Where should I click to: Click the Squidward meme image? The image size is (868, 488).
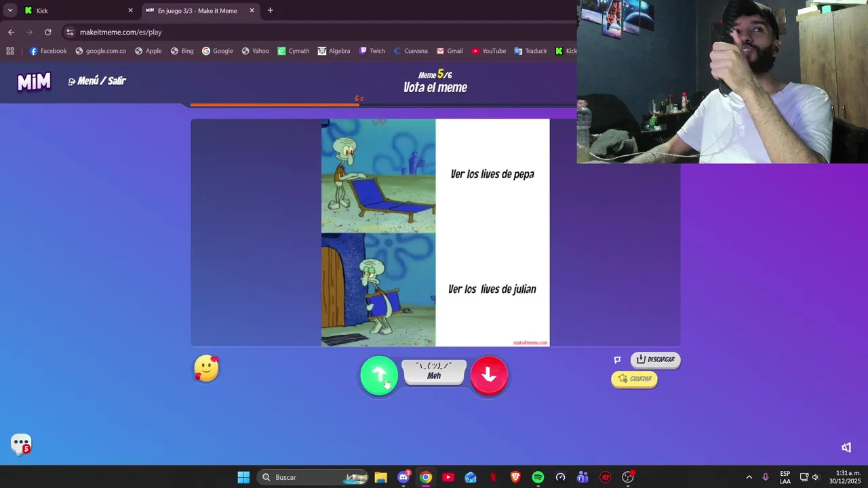[x=435, y=232]
